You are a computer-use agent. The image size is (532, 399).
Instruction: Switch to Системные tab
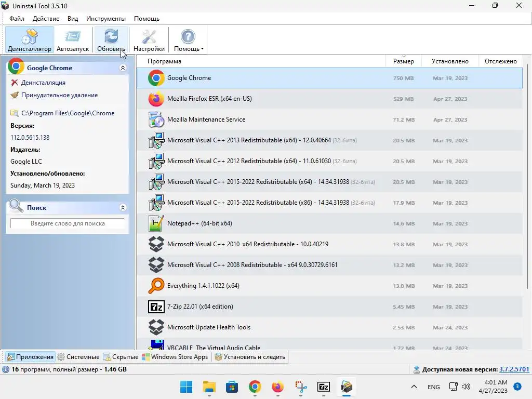tap(78, 357)
